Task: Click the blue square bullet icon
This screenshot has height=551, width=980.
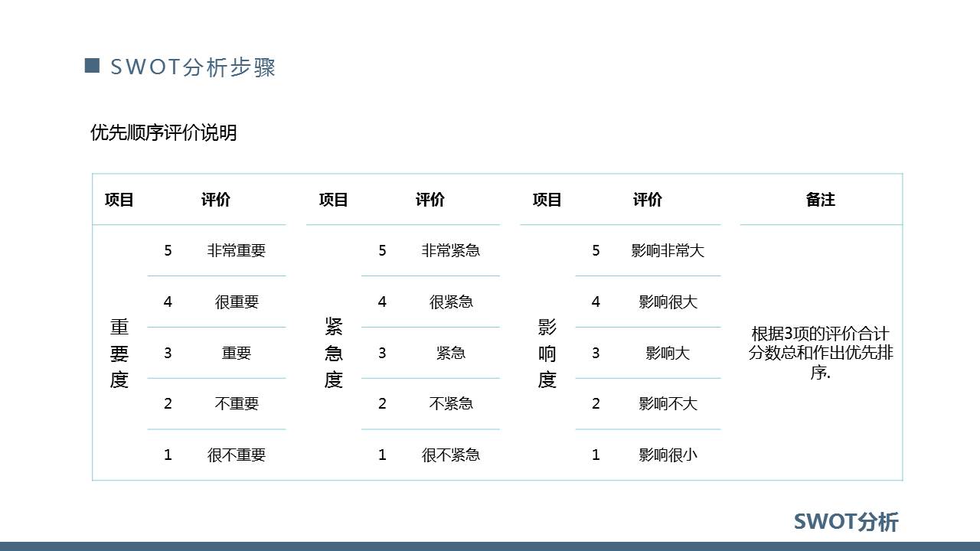Action: tap(93, 67)
